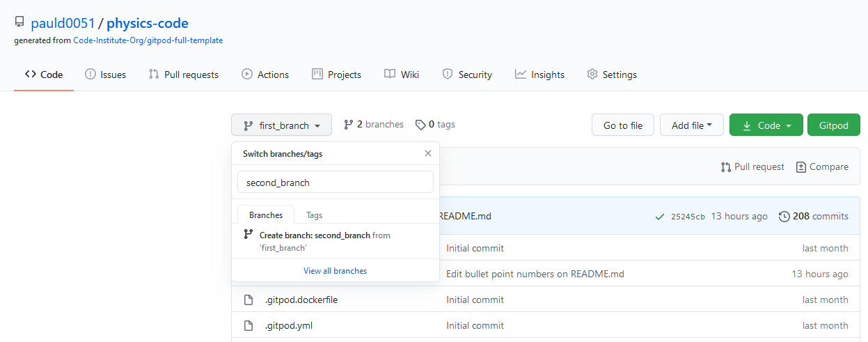The image size is (868, 342).
Task: Open the Compare link
Action: click(x=822, y=166)
